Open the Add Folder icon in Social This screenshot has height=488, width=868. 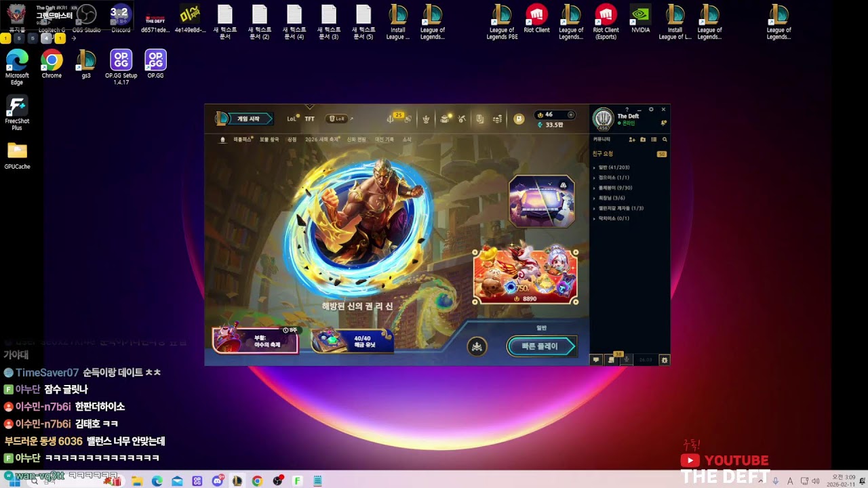[643, 140]
